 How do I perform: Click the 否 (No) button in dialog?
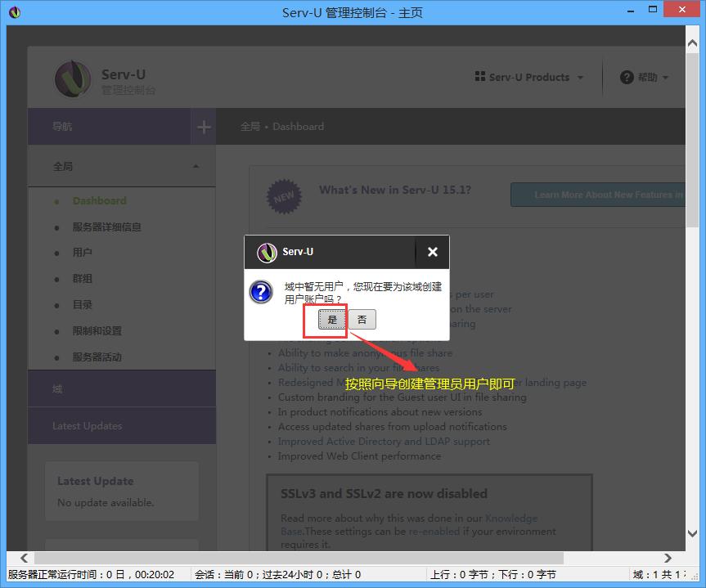(362, 320)
